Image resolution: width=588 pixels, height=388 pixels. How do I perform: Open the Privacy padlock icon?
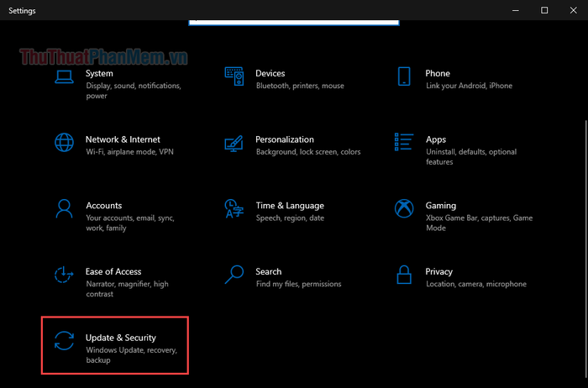coord(404,275)
